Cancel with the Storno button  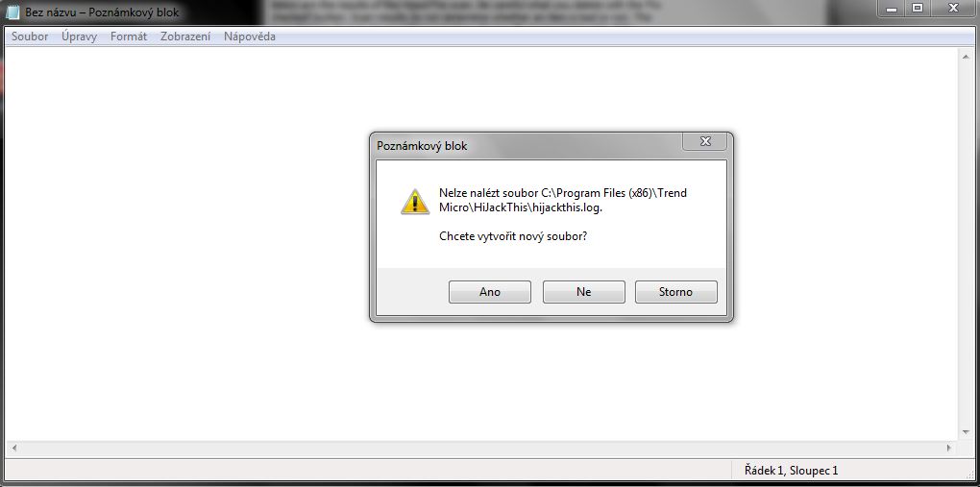pos(675,292)
